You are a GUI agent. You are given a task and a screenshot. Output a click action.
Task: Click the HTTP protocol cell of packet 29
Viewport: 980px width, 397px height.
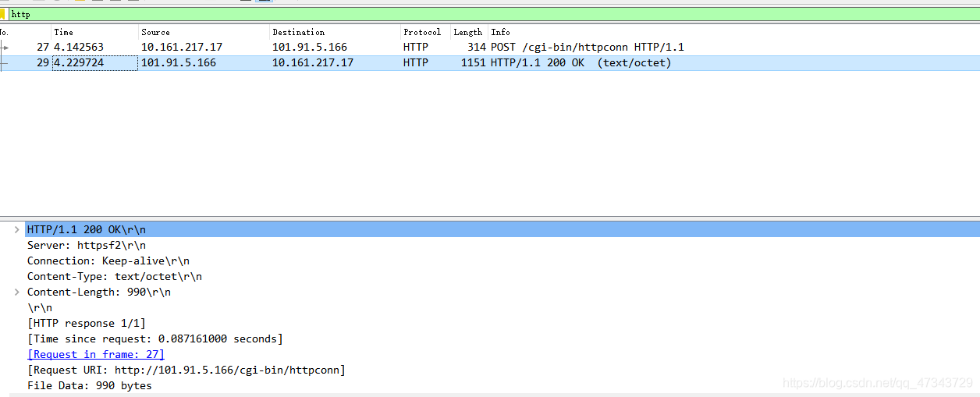coord(416,63)
